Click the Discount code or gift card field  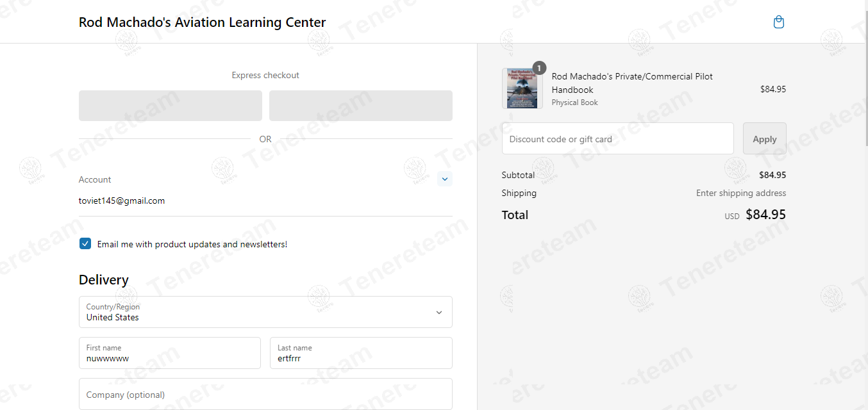pos(618,138)
